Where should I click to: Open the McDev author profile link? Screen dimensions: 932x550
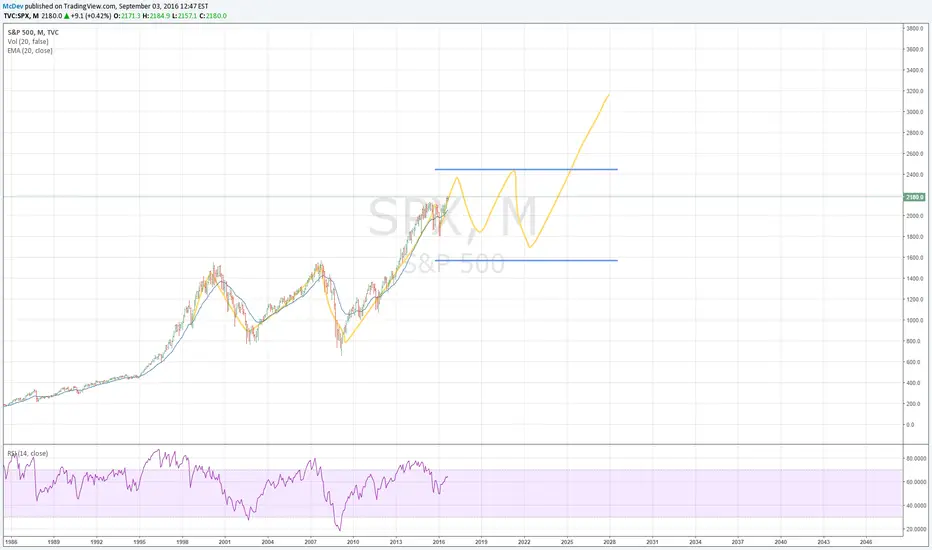(x=14, y=7)
